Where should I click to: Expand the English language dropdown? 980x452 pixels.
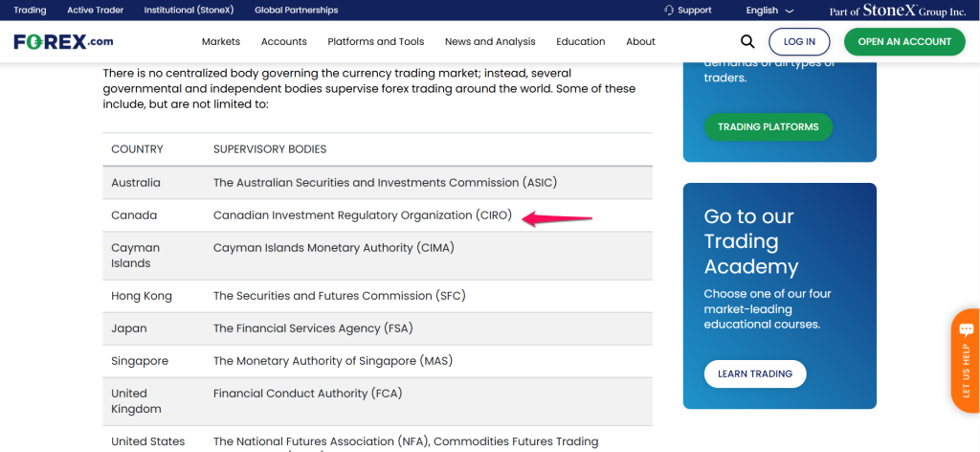(x=769, y=11)
